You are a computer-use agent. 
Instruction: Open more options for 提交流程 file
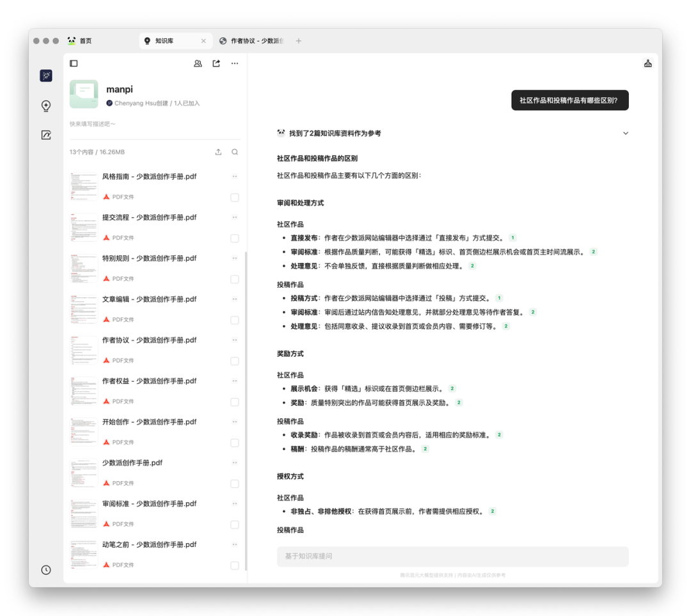pyautogui.click(x=235, y=217)
